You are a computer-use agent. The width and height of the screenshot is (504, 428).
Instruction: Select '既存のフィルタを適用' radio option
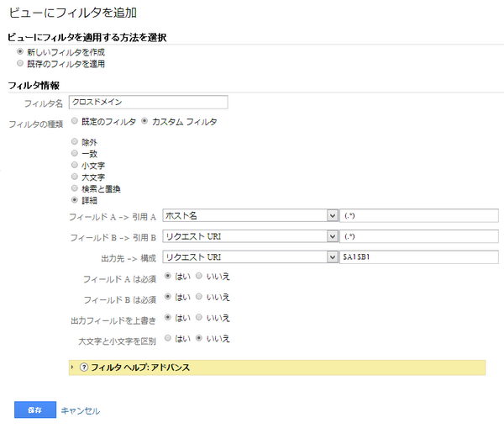click(x=20, y=63)
